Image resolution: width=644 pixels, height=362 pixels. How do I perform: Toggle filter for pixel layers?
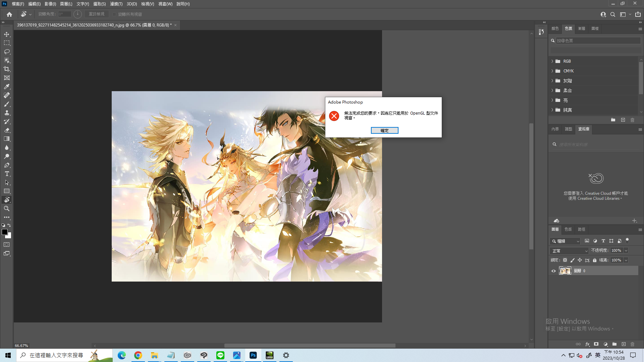pyautogui.click(x=587, y=241)
